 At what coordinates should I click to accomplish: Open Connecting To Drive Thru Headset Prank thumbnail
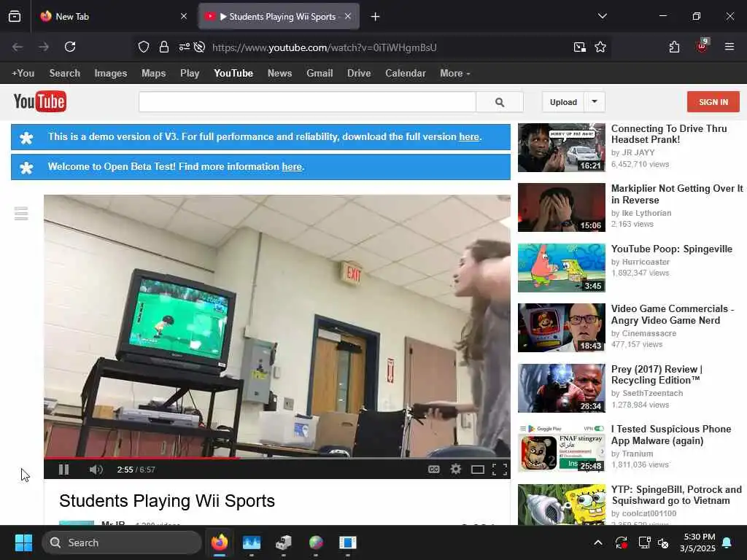click(561, 147)
